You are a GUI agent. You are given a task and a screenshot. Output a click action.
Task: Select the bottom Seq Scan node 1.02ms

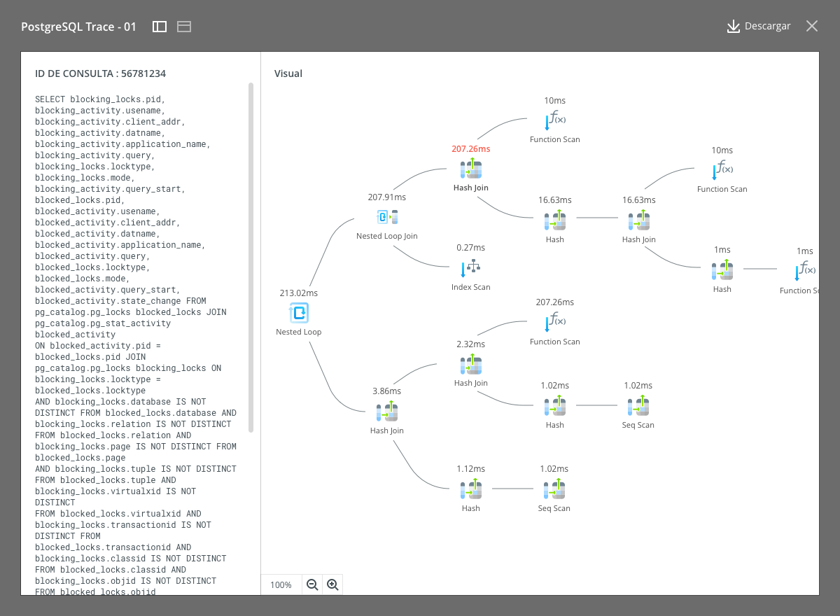[554, 489]
